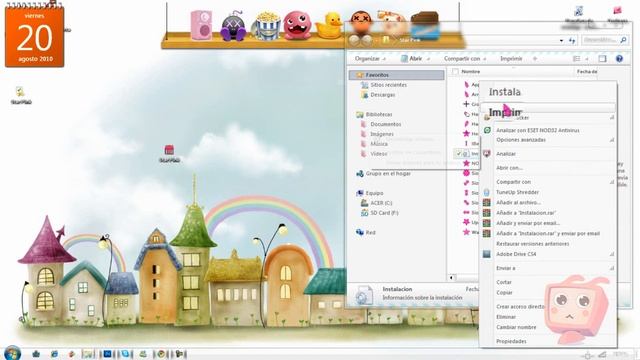Choose Eliminar in the context menu
Image resolution: width=640 pixels, height=360 pixels.
pos(506,317)
